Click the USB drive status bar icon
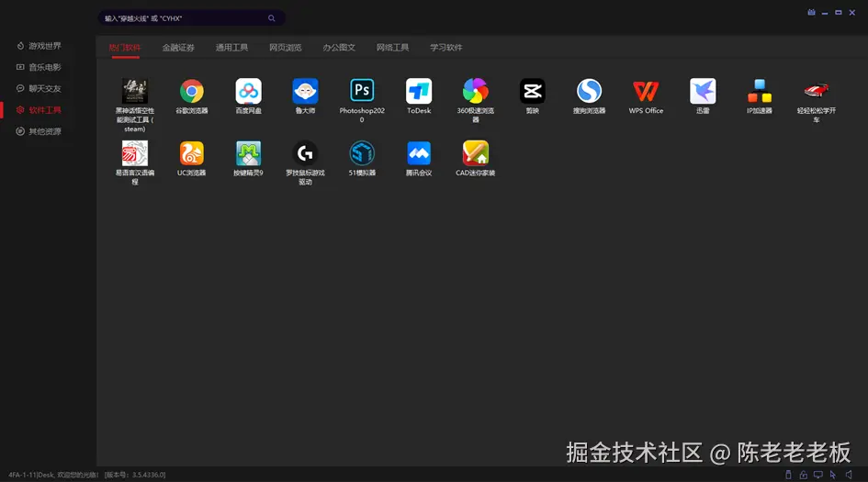The width and height of the screenshot is (868, 482). (788, 475)
